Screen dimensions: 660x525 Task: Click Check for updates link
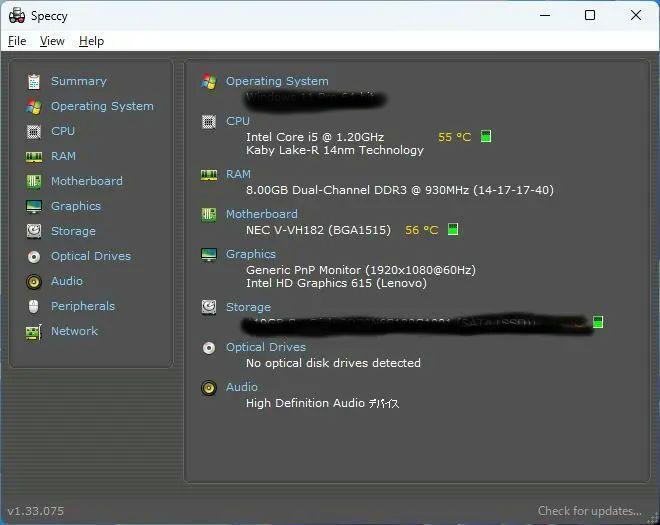(x=590, y=511)
